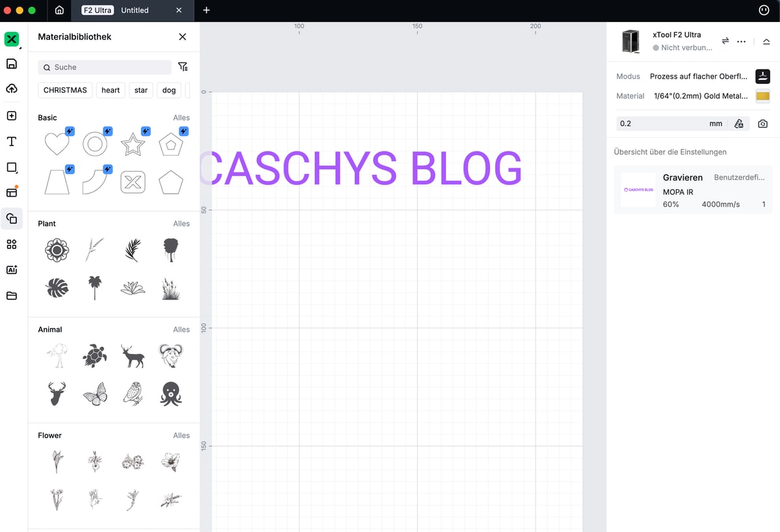Open the three-dot device options menu
The height and width of the screenshot is (532, 780).
pyautogui.click(x=741, y=41)
